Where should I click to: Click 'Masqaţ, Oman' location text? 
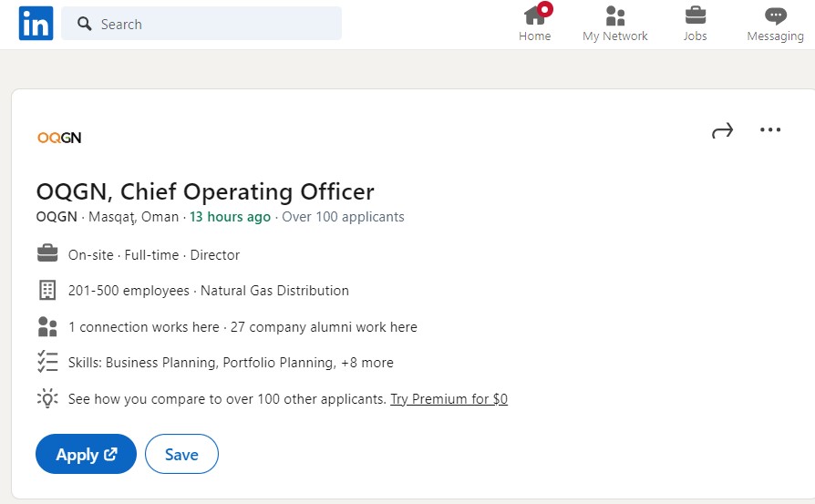tap(134, 217)
